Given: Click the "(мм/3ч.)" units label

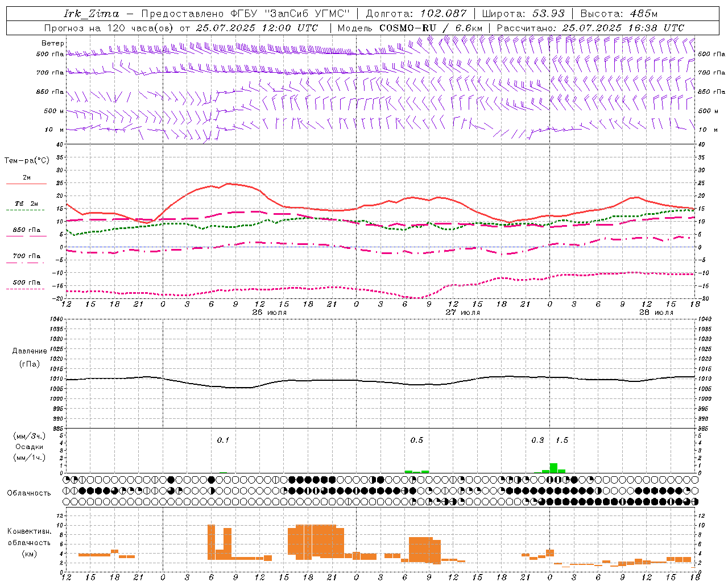Looking at the screenshot, I should pos(30,436).
